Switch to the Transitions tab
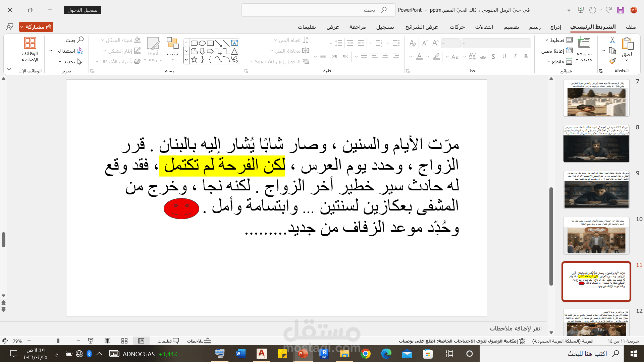This screenshot has width=644, height=362. point(484,27)
